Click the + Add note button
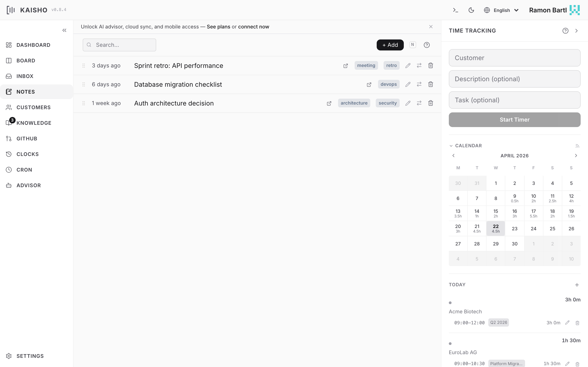Screen dimensions: 588x367 coord(390,45)
